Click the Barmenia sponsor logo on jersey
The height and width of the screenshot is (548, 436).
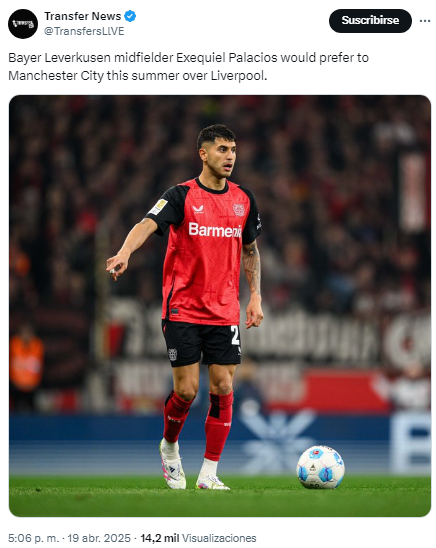click(215, 230)
